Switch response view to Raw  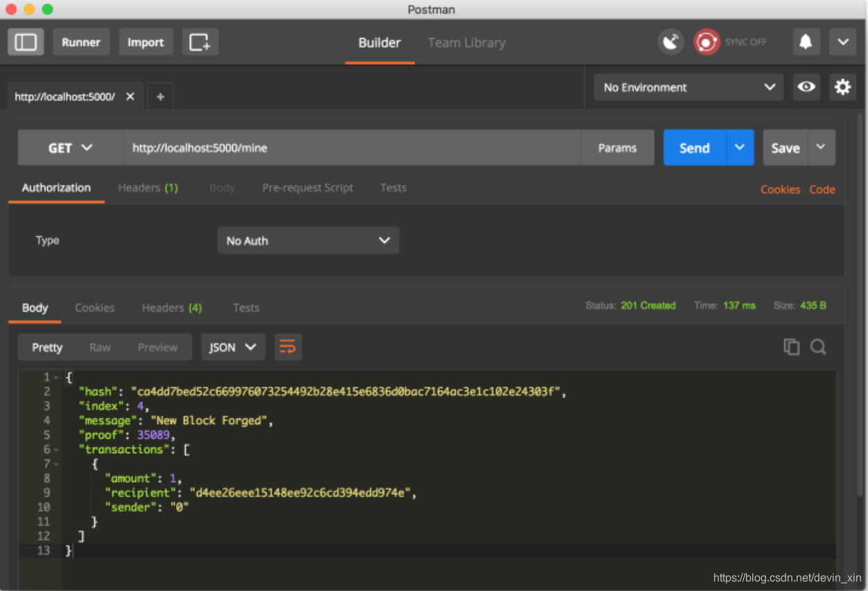[100, 347]
